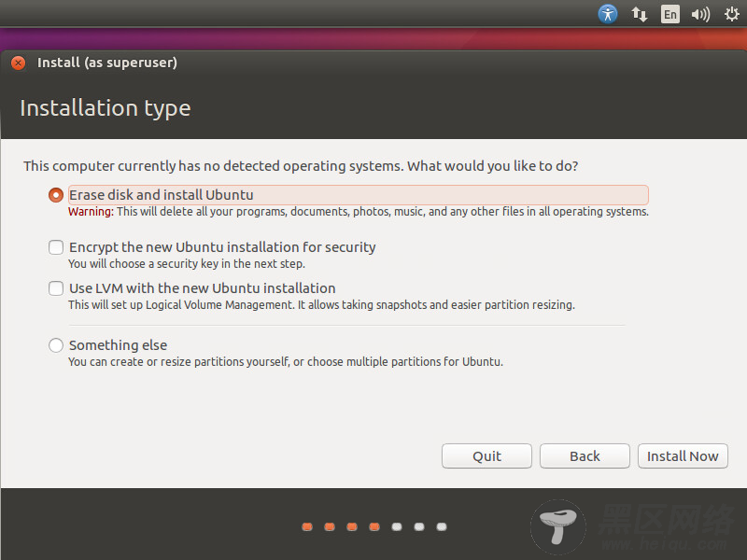
Task: Open the accessibility menu icon
Action: [x=608, y=14]
